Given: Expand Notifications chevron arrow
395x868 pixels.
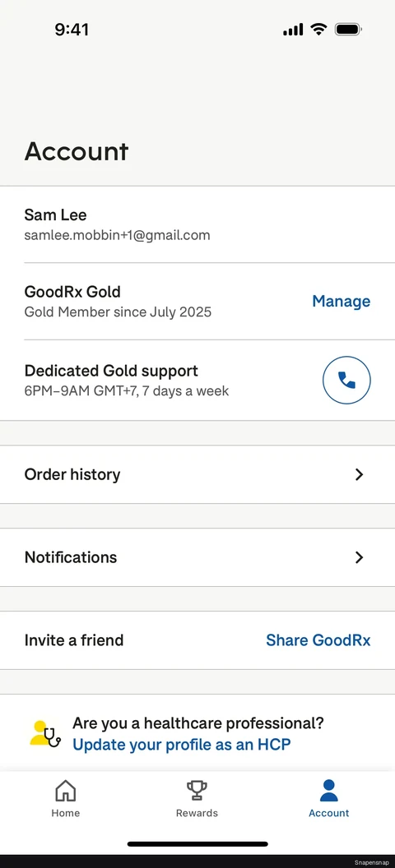Looking at the screenshot, I should [359, 557].
